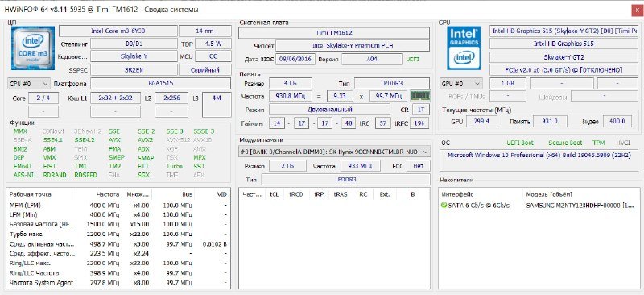The width and height of the screenshot is (644, 295).
Task: Click the CR value 1T
Action: point(420,110)
